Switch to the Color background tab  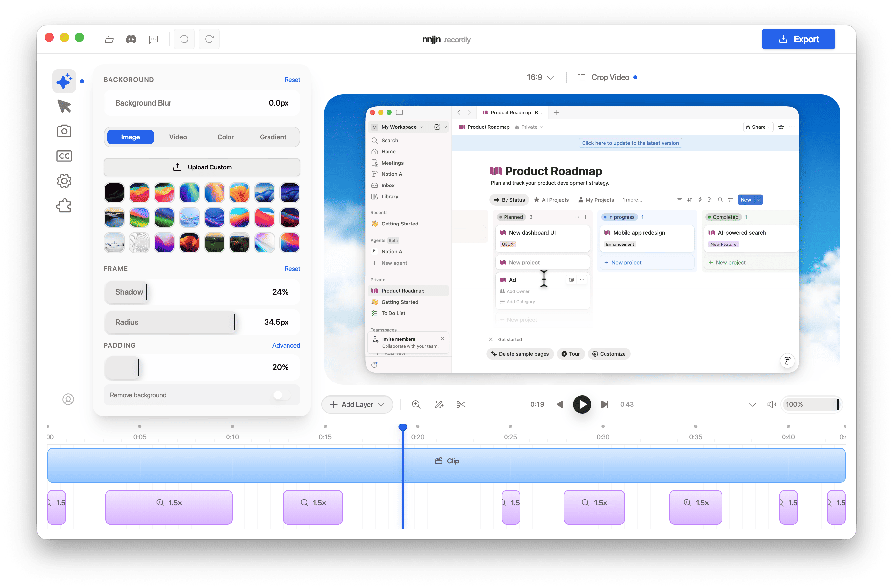coord(226,137)
